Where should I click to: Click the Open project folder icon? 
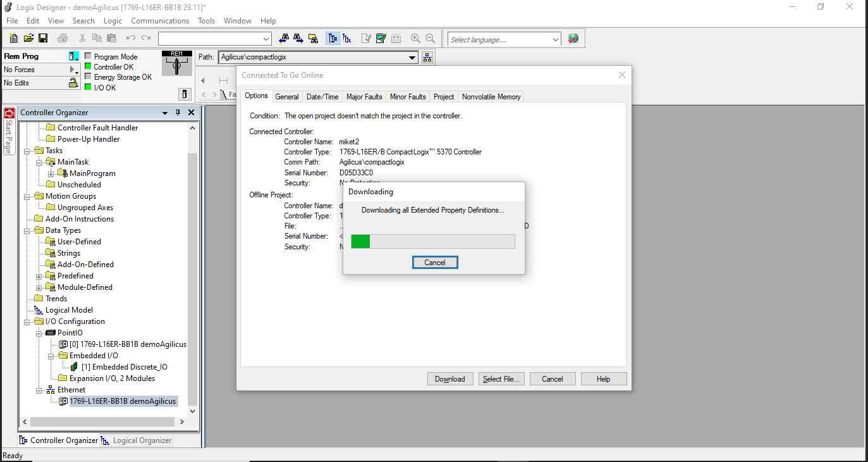coord(28,39)
